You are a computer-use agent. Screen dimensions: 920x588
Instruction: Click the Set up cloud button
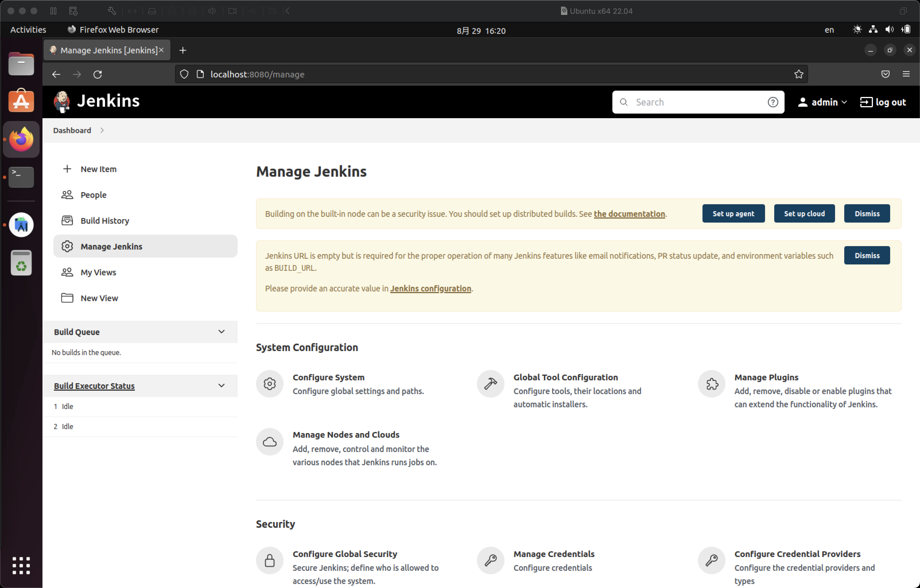tap(804, 213)
